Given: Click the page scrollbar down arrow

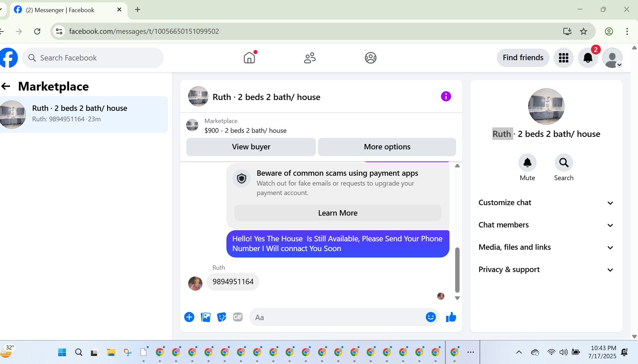Looking at the screenshot, I should 634,337.
